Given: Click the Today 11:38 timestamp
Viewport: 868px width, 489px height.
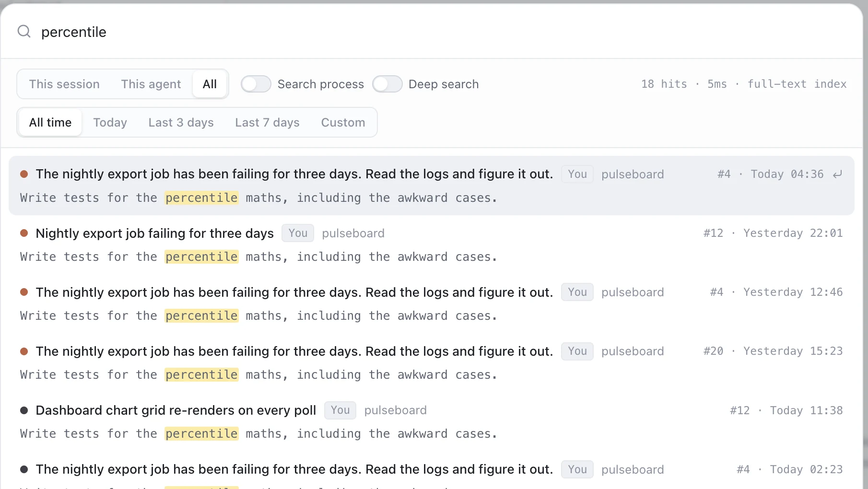Looking at the screenshot, I should (x=806, y=410).
